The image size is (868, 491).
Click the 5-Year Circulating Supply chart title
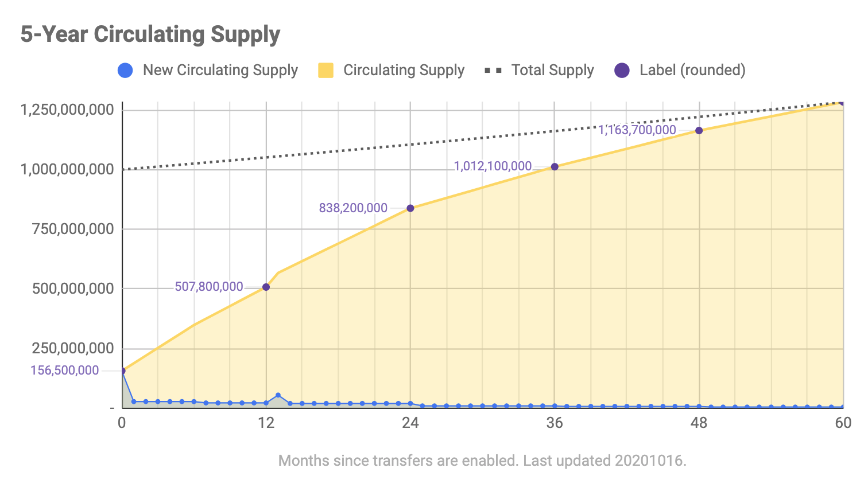click(x=150, y=34)
